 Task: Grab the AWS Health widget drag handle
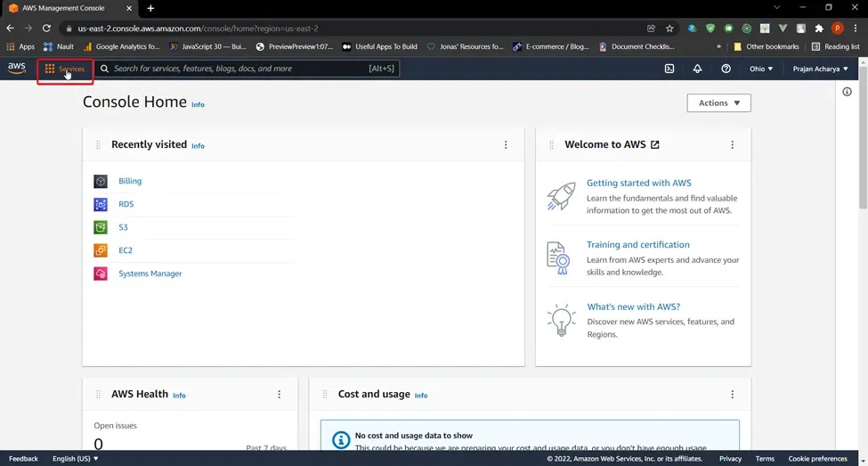[x=98, y=394]
